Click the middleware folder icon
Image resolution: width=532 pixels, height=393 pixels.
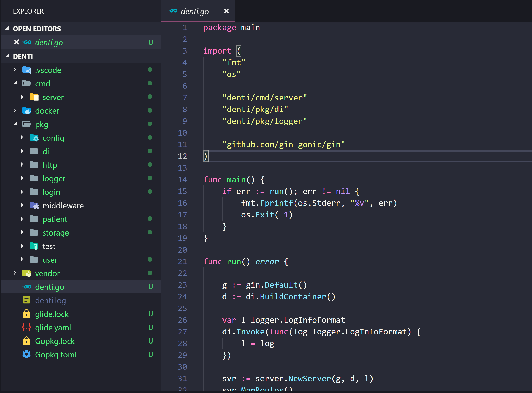tap(34, 206)
